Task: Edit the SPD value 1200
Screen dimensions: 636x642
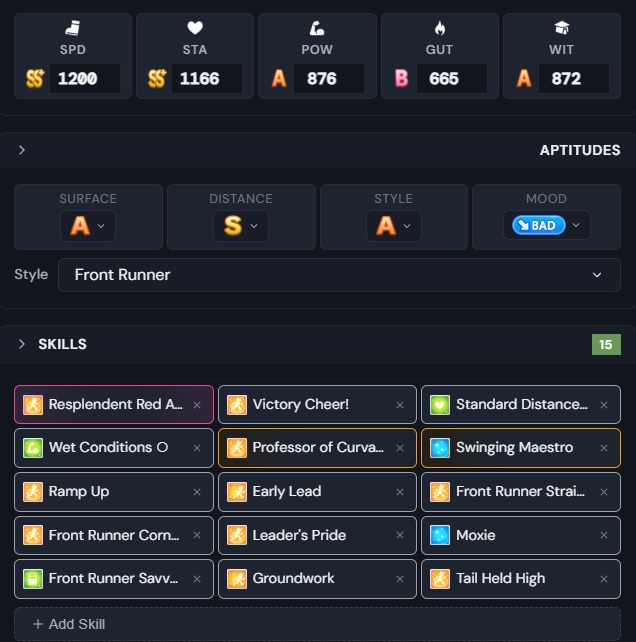Action: 85,78
